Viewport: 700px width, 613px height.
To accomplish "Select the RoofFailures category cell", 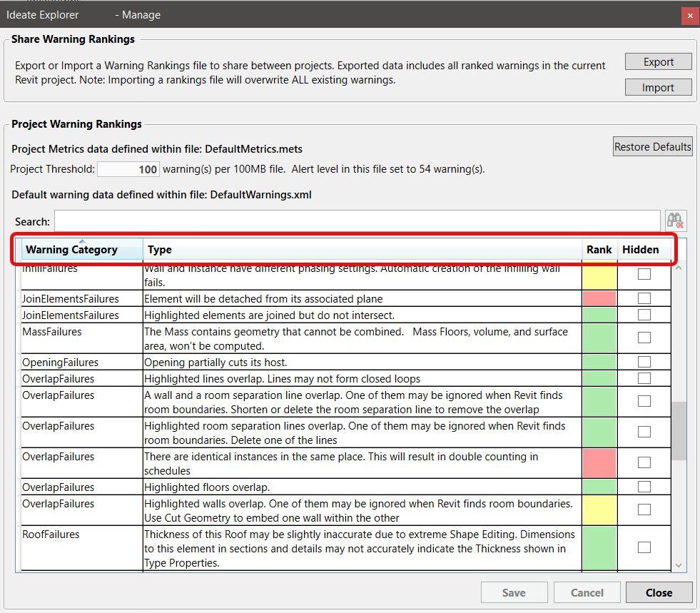I will (81, 548).
